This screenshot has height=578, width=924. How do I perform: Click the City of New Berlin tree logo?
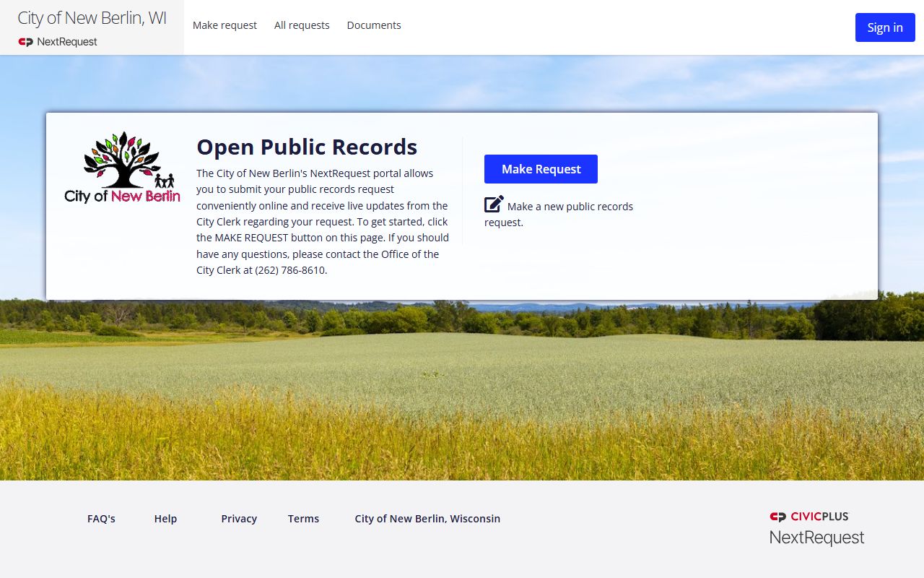[122, 168]
